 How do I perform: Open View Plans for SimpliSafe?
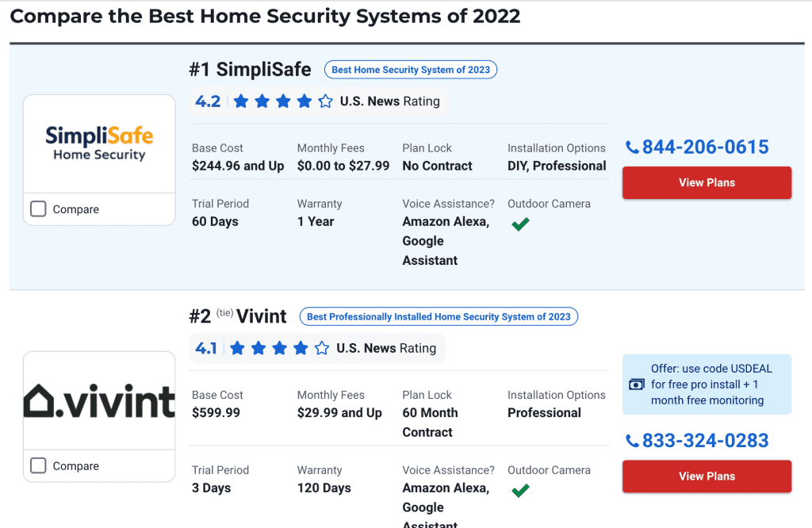coord(707,182)
